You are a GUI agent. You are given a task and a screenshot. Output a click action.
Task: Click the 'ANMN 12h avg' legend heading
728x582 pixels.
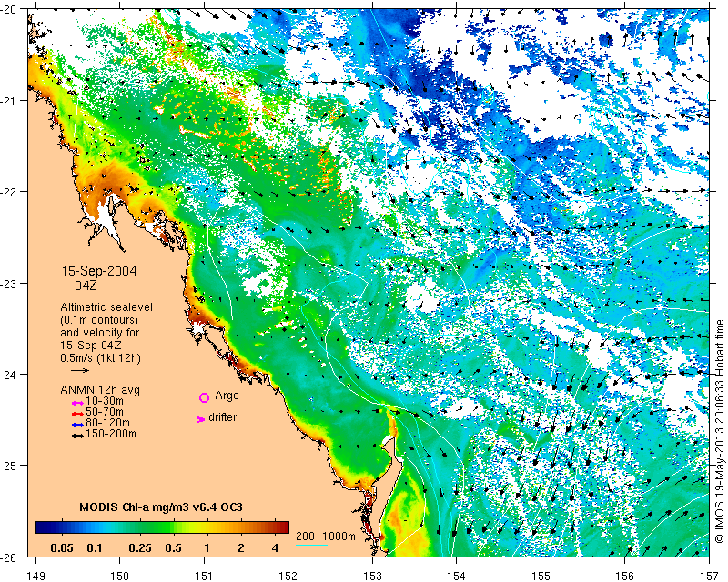[100, 390]
